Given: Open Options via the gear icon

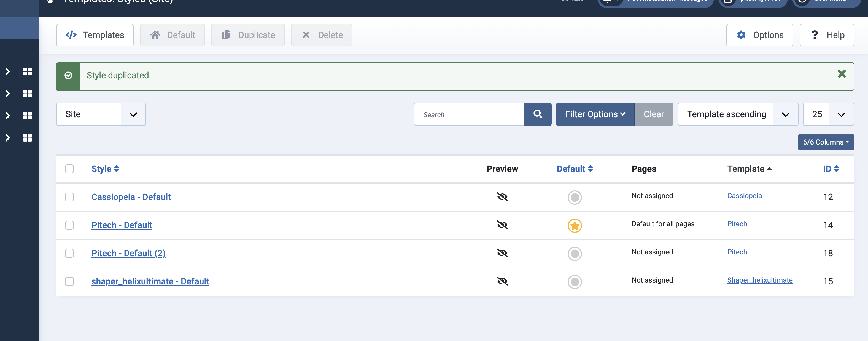Looking at the screenshot, I should (741, 35).
